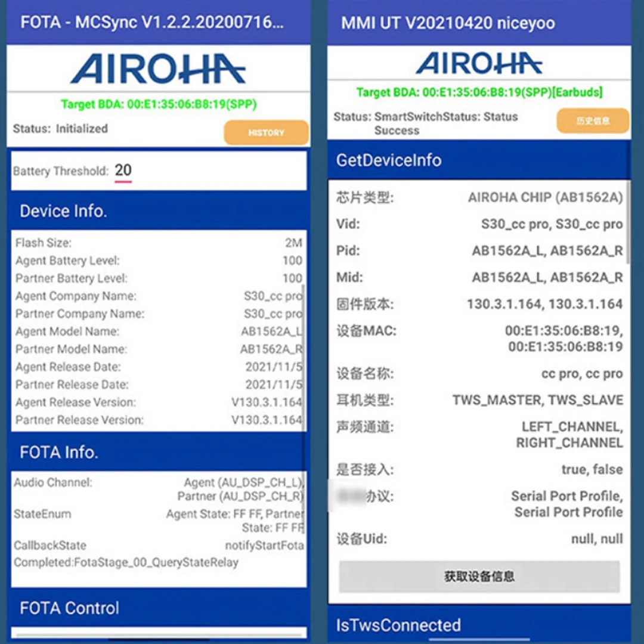Select the FOTA - MCSync title bar
Screen dimensions: 644x644
(159, 22)
